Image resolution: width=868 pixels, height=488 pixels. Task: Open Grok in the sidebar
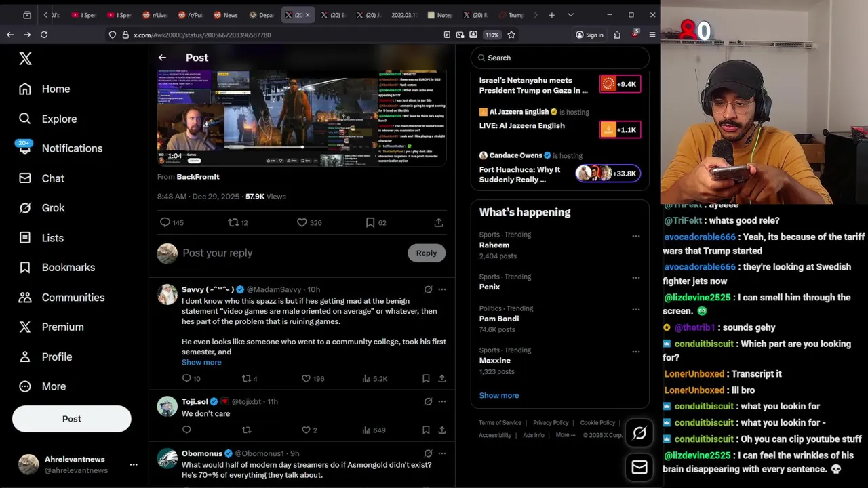(x=42, y=208)
